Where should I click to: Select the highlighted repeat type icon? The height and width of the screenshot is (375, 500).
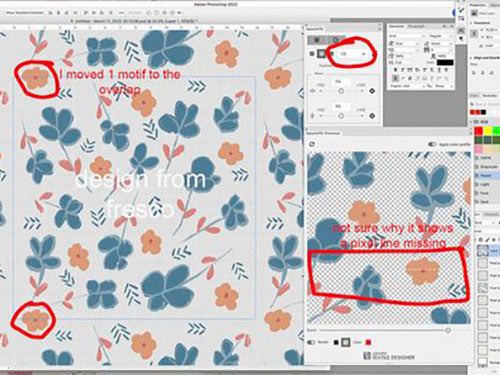pos(321,53)
